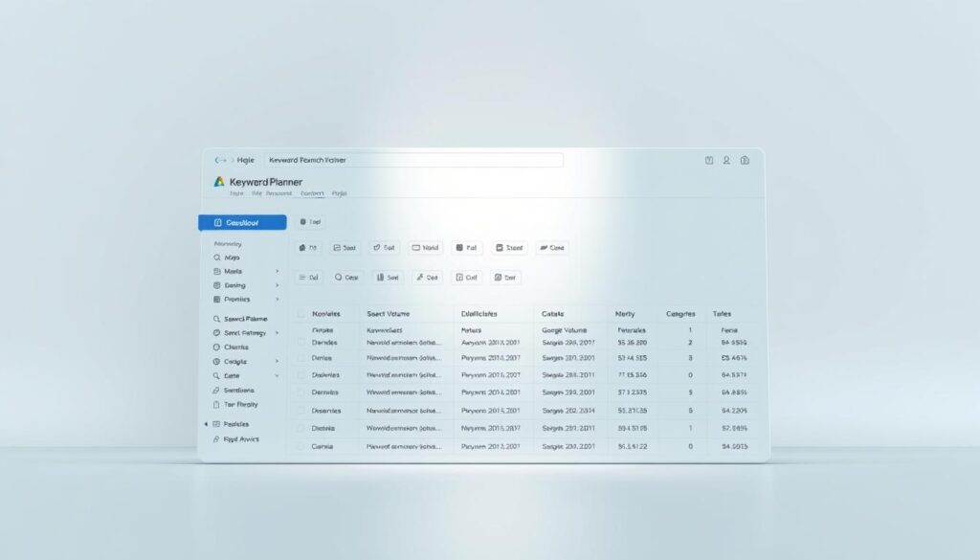980x560 pixels.
Task: Click the 'Staet' toolbar button
Action: pos(509,248)
